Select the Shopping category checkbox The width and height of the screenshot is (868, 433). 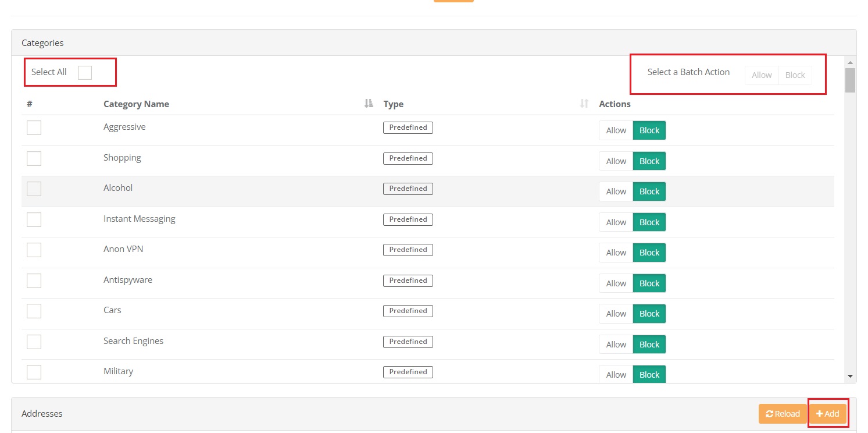coord(34,158)
